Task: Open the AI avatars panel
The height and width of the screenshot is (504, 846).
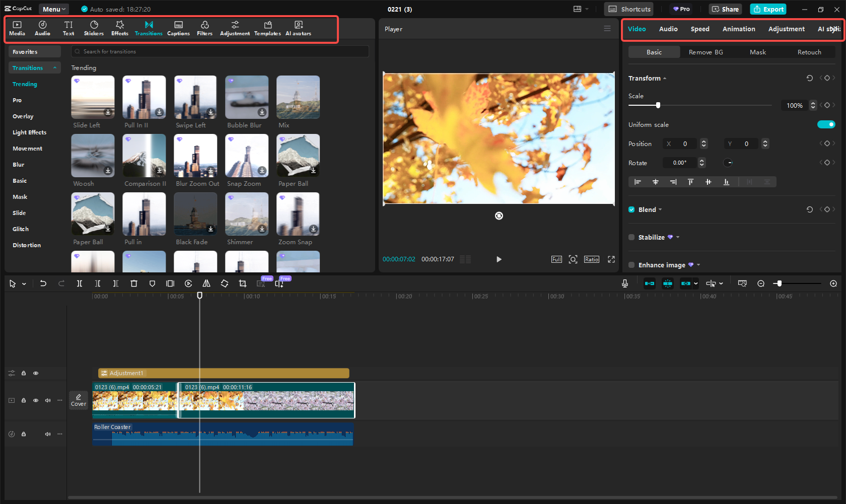Action: pos(298,28)
